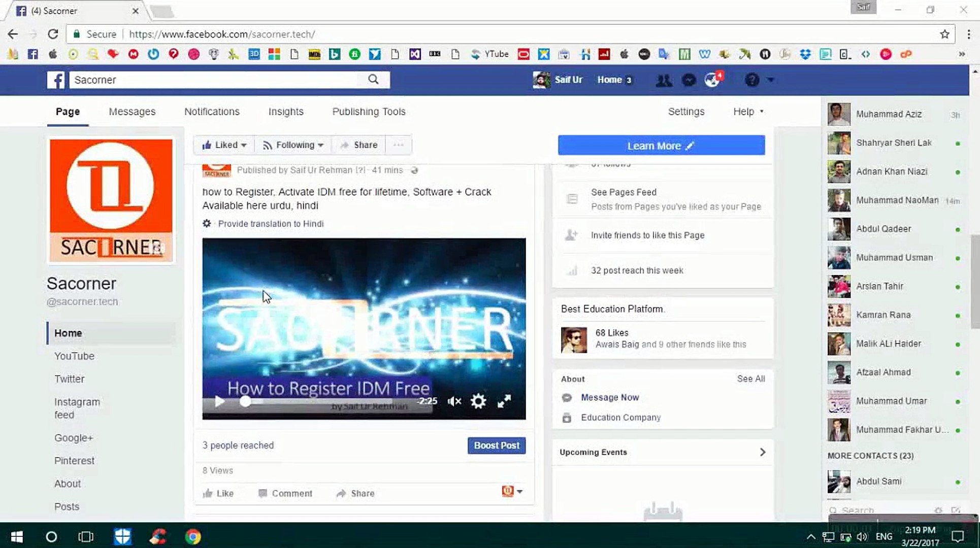
Task: Open the more options ellipsis button
Action: (x=399, y=145)
